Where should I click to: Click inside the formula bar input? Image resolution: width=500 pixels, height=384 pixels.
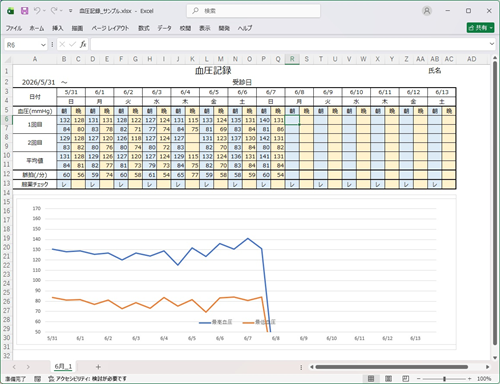289,44
